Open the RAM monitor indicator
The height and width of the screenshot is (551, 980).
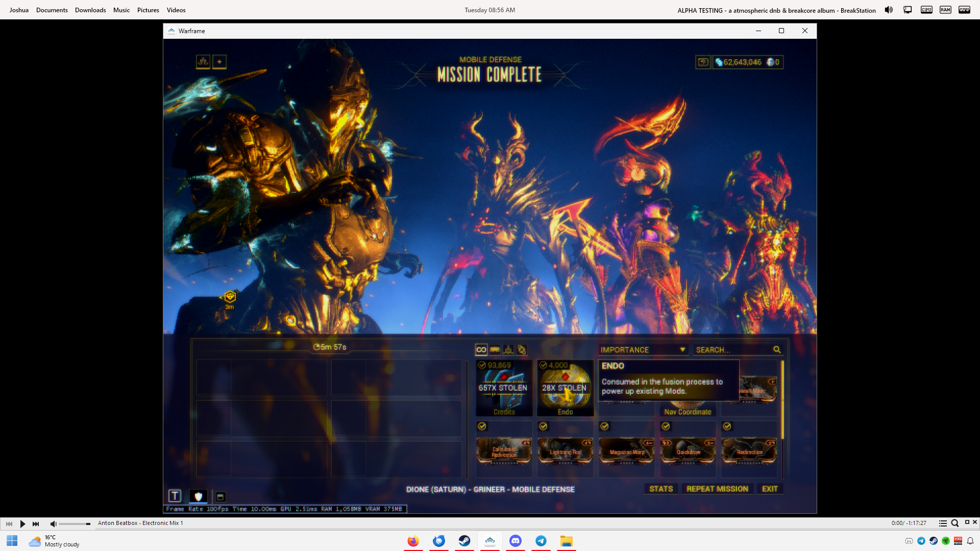coord(945,10)
